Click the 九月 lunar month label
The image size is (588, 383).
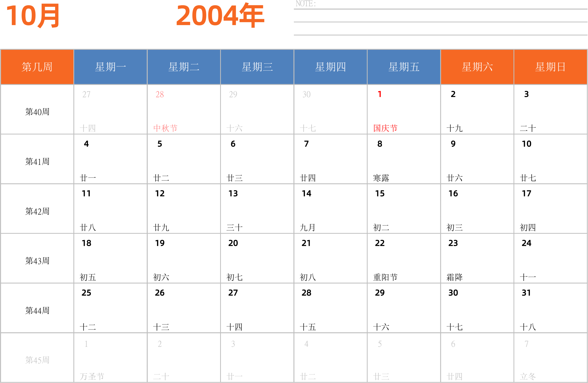tap(308, 227)
